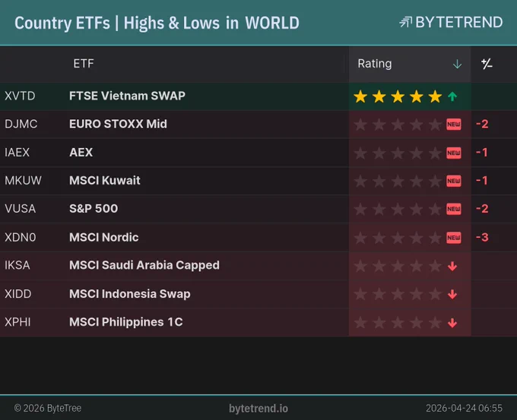Click the -2 change value for DJMC

coord(482,125)
